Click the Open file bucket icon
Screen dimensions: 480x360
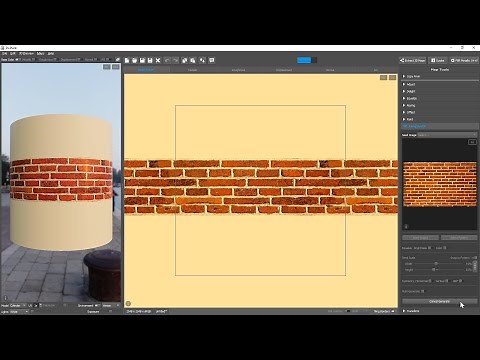tap(134, 60)
